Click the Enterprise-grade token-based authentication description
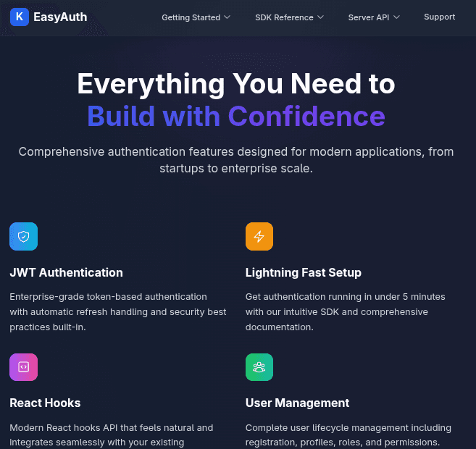The width and height of the screenshot is (476, 449). [118, 312]
